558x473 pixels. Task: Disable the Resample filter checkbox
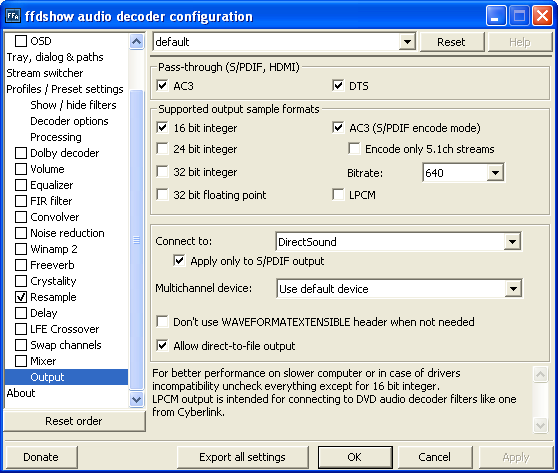pos(21,297)
